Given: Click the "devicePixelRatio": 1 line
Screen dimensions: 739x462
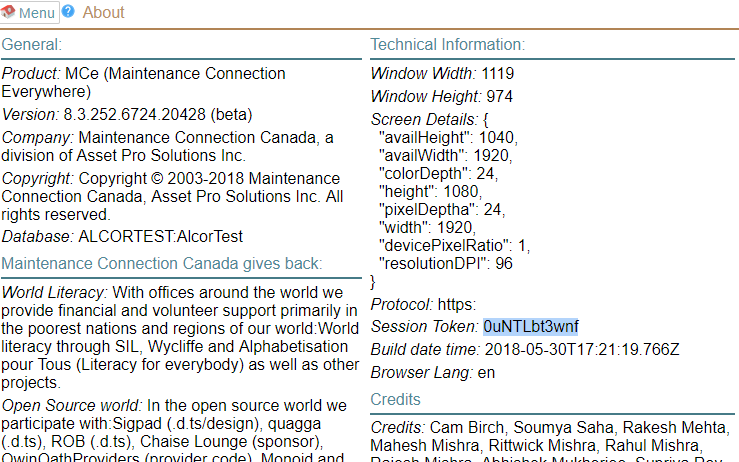Looking at the screenshot, I should click(x=454, y=246).
